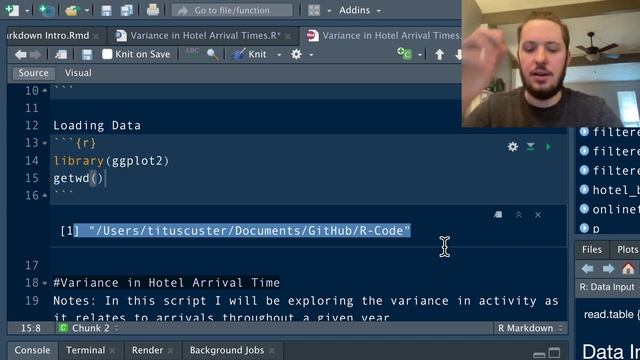
Task: Open the Files tab
Action: pyautogui.click(x=591, y=249)
